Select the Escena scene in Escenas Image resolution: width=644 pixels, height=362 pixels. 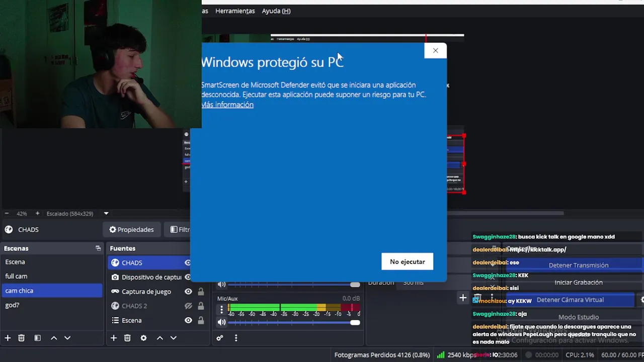[x=52, y=262]
